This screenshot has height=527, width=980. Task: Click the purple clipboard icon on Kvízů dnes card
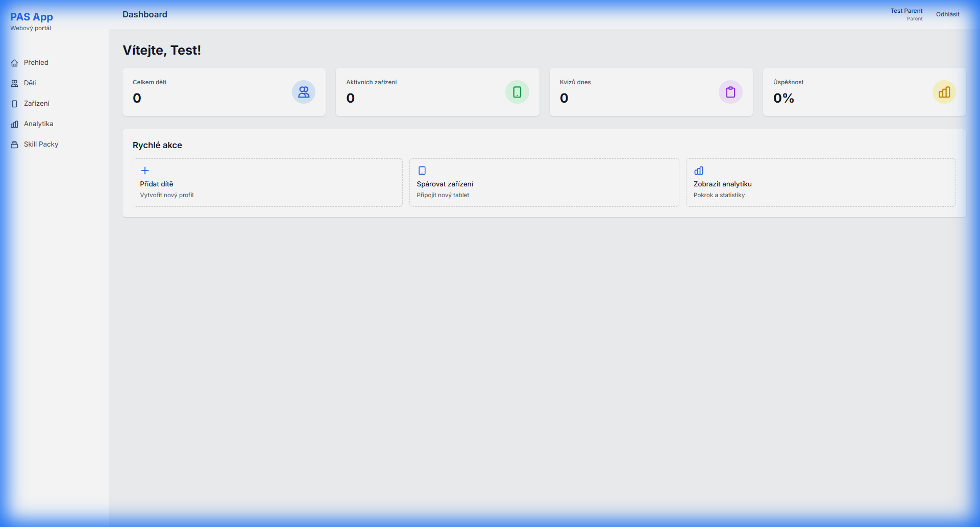pyautogui.click(x=730, y=92)
